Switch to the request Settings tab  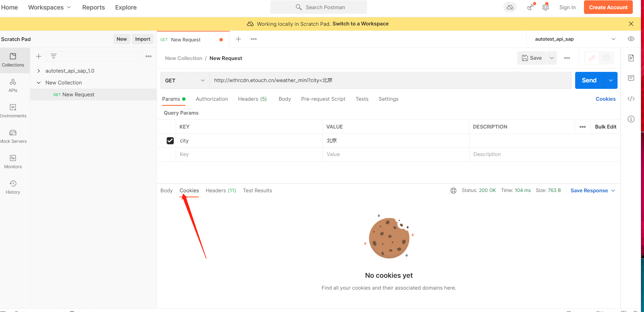click(388, 99)
